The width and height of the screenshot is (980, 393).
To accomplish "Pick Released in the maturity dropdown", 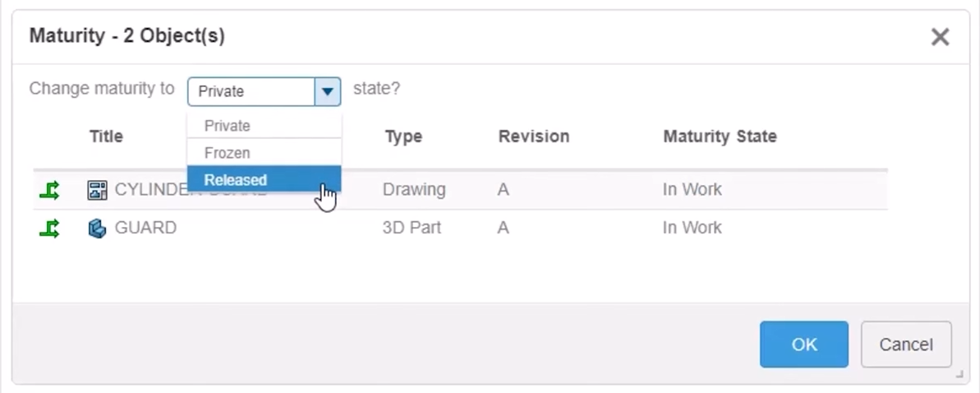I will pos(236,180).
